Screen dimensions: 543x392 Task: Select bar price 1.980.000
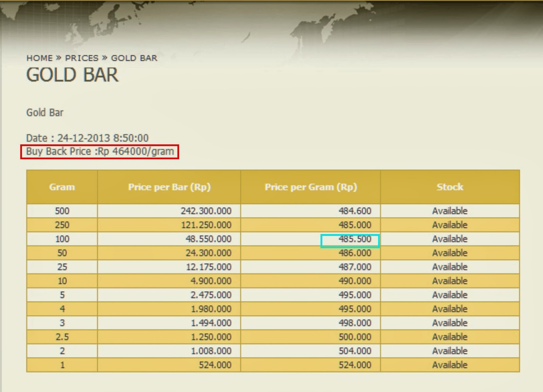(211, 309)
